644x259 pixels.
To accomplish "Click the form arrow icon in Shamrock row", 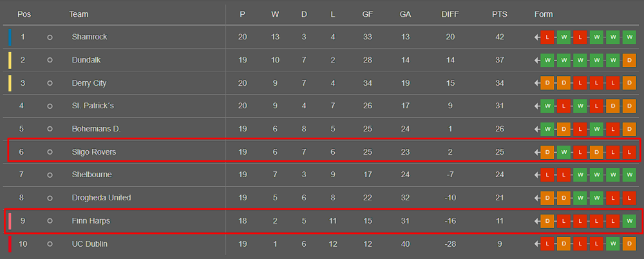I will pyautogui.click(x=537, y=37).
